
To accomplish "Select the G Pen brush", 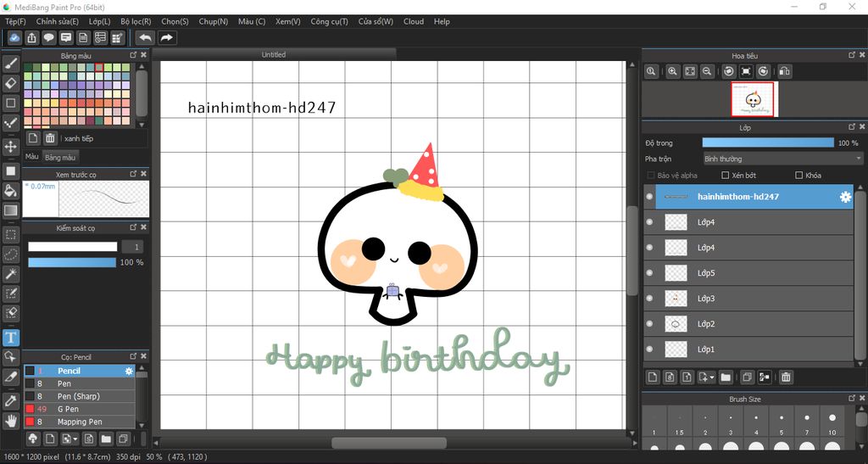I will (79, 409).
